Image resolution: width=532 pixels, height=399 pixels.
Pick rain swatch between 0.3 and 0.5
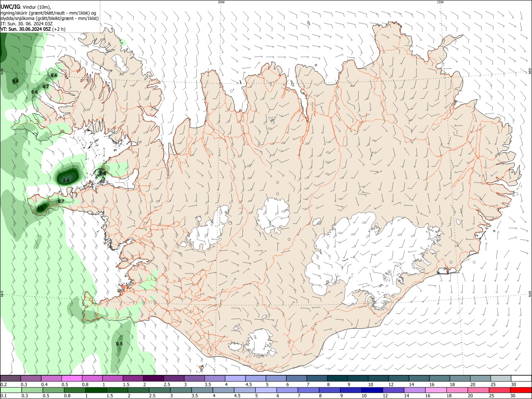coord(32,390)
